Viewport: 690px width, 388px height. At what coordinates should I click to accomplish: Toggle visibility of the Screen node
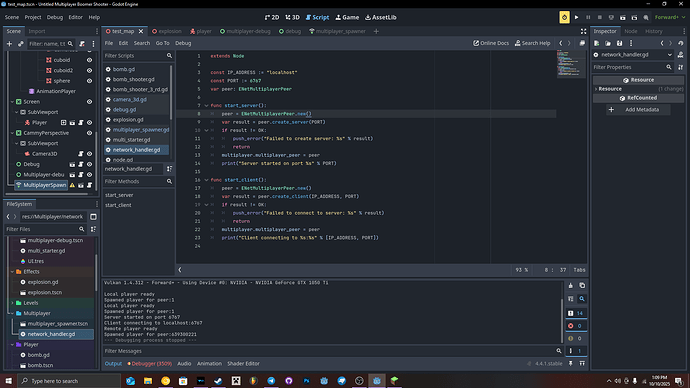tap(89, 102)
